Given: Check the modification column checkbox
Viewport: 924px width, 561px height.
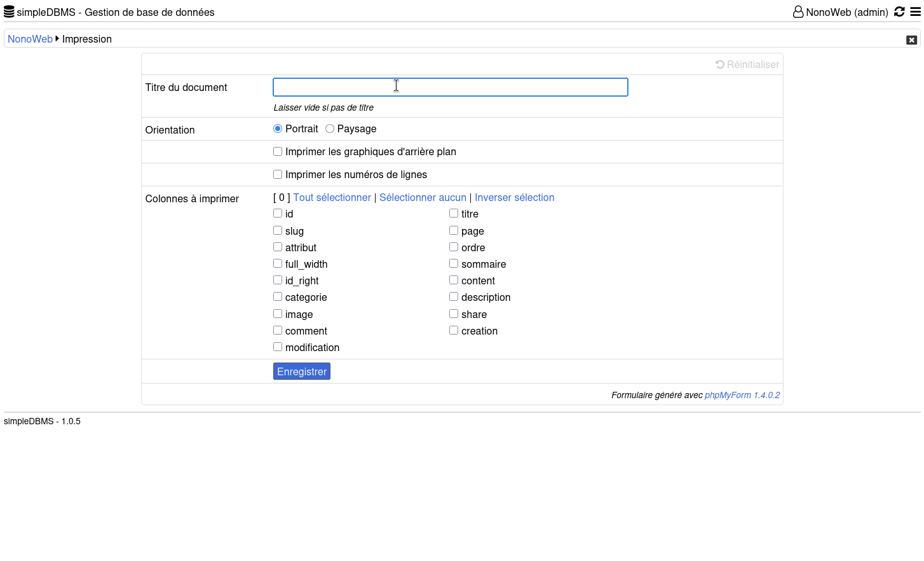Looking at the screenshot, I should click(x=278, y=347).
